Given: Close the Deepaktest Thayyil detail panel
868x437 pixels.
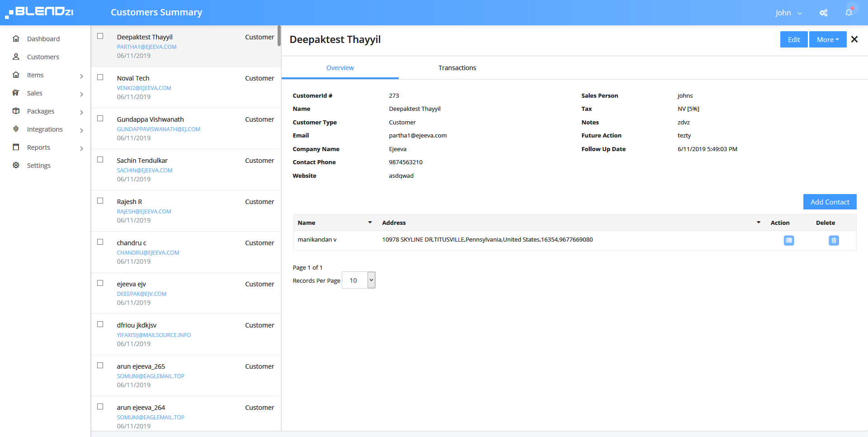Looking at the screenshot, I should pyautogui.click(x=854, y=39).
